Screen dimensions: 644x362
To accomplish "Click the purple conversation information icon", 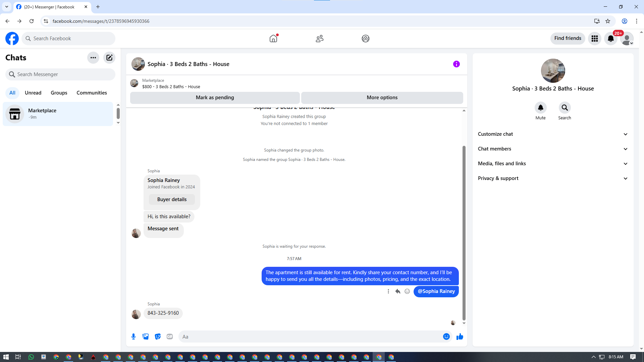I will click(x=457, y=64).
